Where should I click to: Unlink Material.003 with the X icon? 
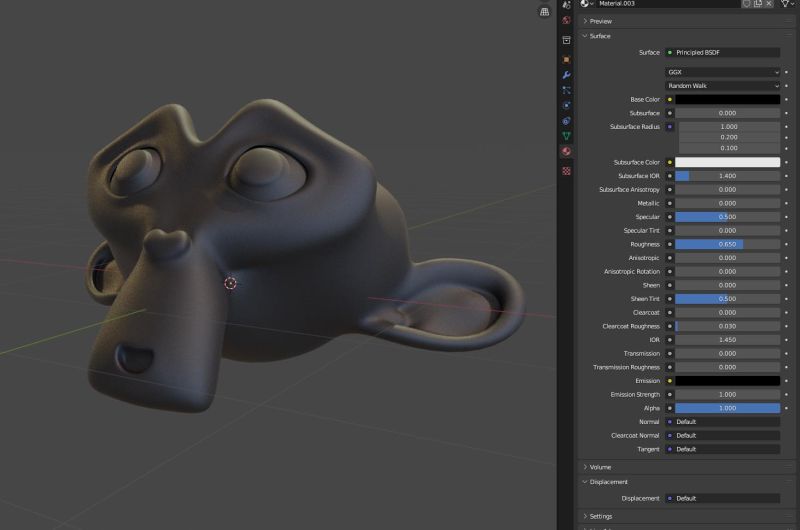click(x=769, y=4)
